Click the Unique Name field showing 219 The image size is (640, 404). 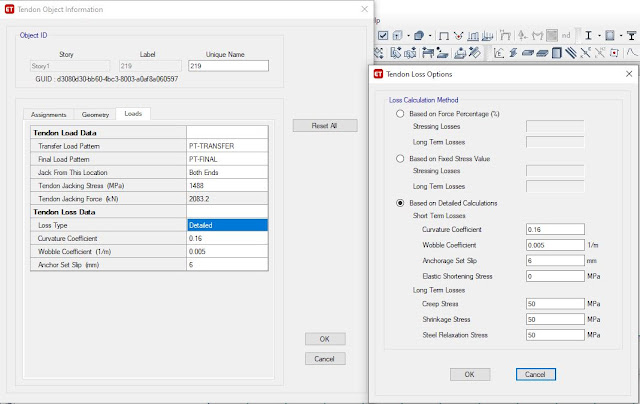[228, 66]
